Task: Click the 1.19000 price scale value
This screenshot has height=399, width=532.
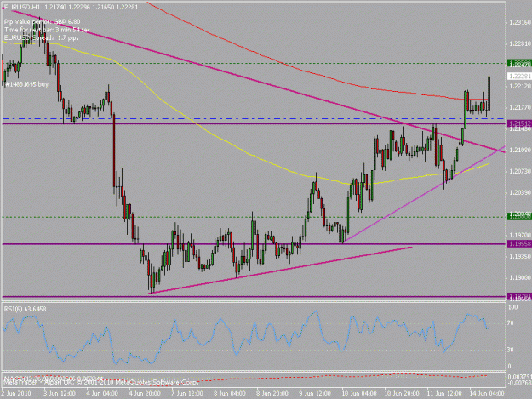Action: tap(520, 277)
